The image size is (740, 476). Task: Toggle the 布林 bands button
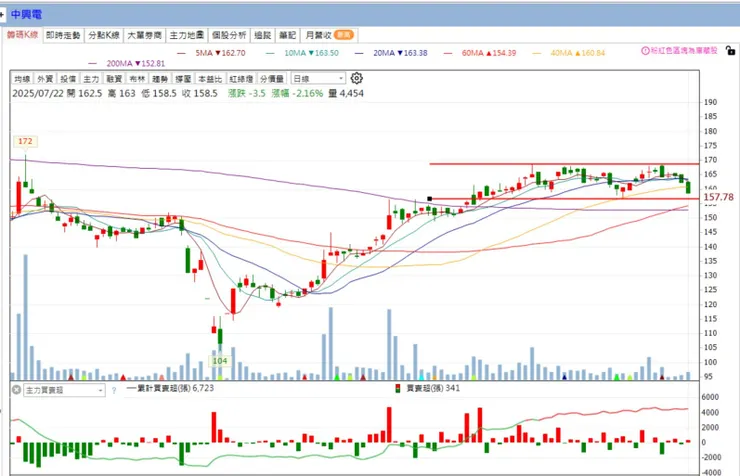coord(137,79)
